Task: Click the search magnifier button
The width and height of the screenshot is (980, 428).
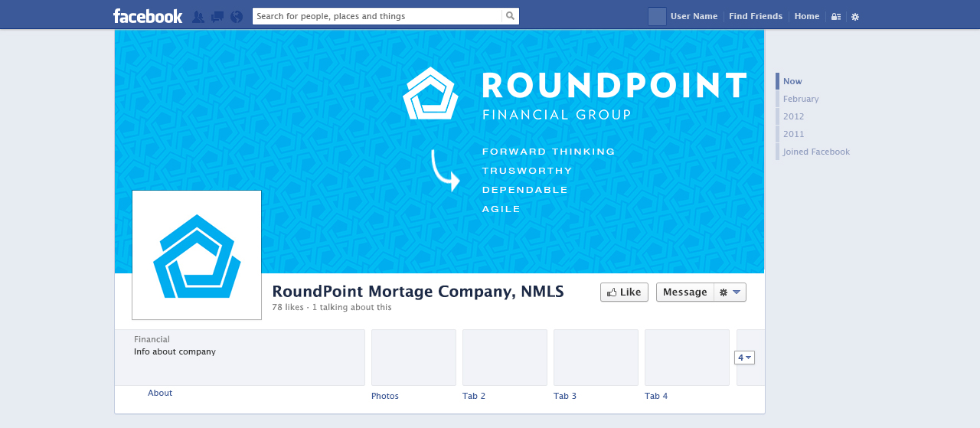Action: 510,16
